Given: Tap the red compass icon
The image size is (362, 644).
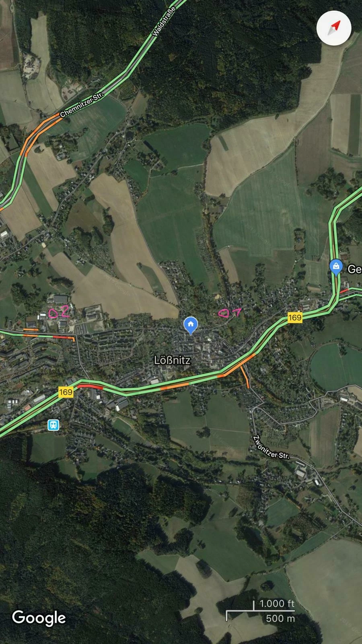Looking at the screenshot, I should point(334,27).
